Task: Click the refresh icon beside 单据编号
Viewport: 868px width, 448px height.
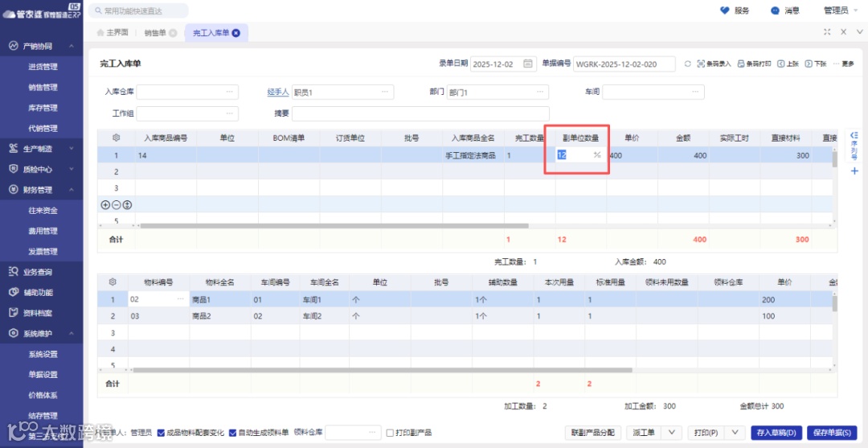Action: 687,64
